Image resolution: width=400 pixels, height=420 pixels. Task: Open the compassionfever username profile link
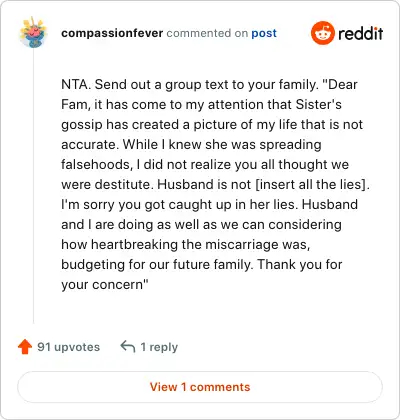pos(112,33)
